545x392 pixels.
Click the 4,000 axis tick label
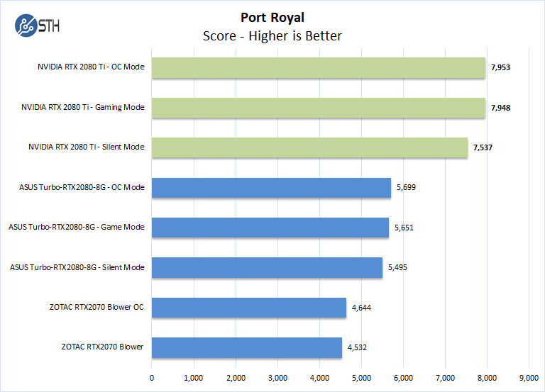coord(320,378)
